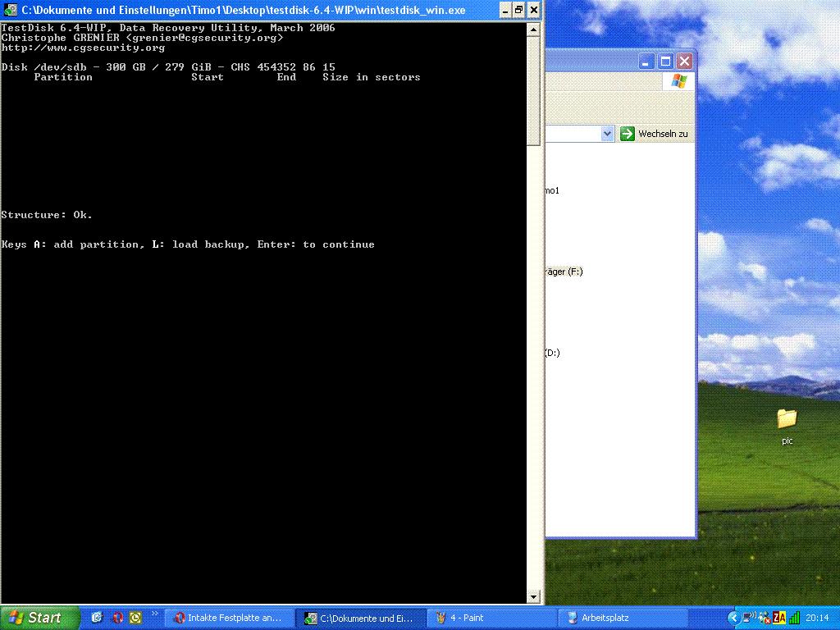Select the drive labeled (F:) in Arbeitsplatz
Image resolution: width=840 pixels, height=630 pixels.
coord(564,272)
